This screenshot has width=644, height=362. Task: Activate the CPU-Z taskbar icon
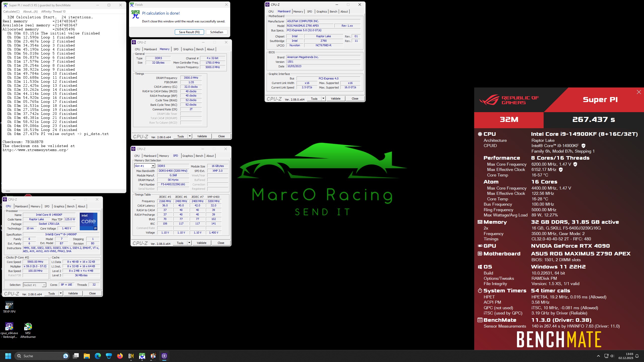(x=164, y=356)
